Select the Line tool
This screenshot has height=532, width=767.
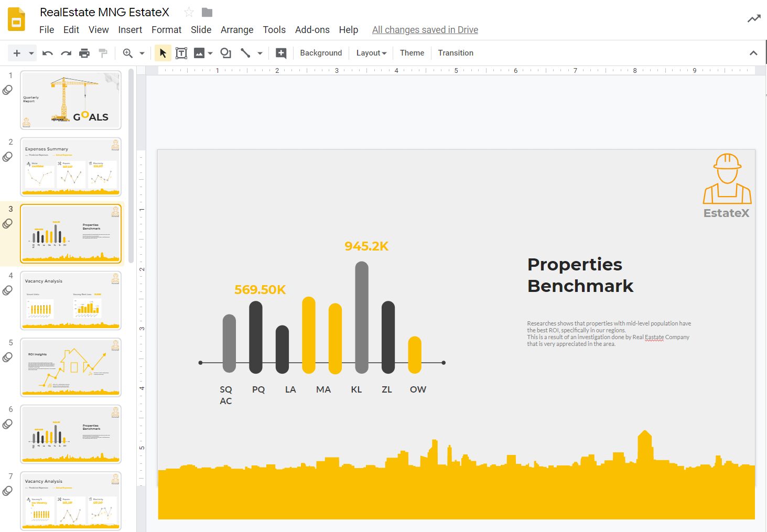click(245, 52)
